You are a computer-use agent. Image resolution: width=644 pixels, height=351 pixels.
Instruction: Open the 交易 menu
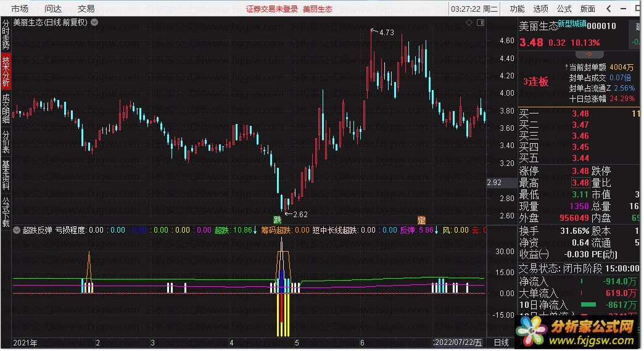[x=86, y=9]
